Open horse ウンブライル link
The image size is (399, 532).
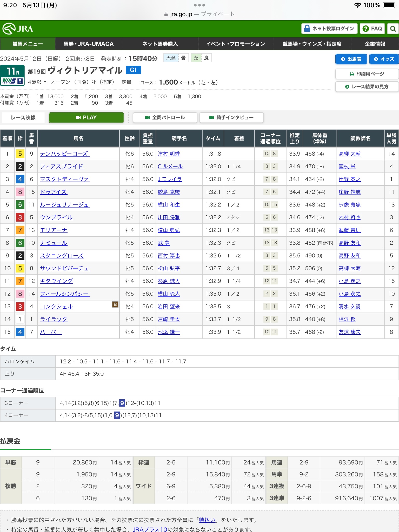click(x=56, y=217)
